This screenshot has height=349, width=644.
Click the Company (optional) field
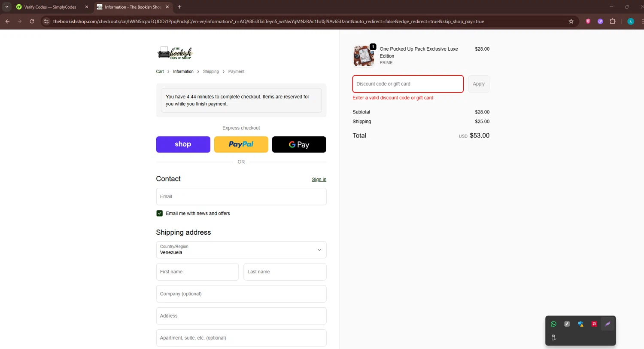(241, 294)
